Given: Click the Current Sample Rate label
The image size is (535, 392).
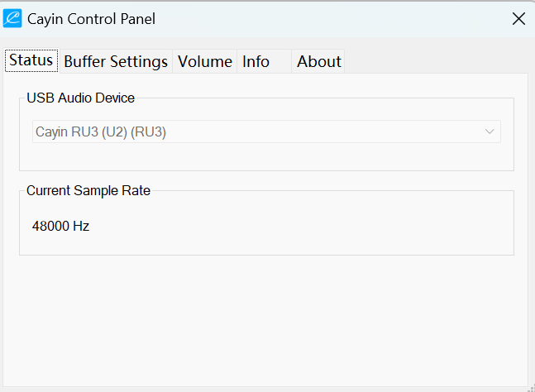Looking at the screenshot, I should (x=88, y=190).
